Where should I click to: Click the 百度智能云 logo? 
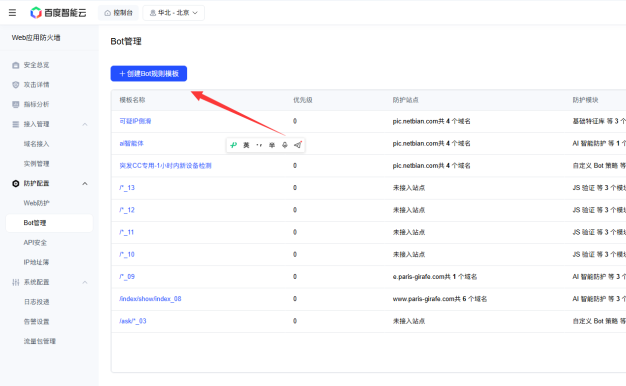pos(58,13)
